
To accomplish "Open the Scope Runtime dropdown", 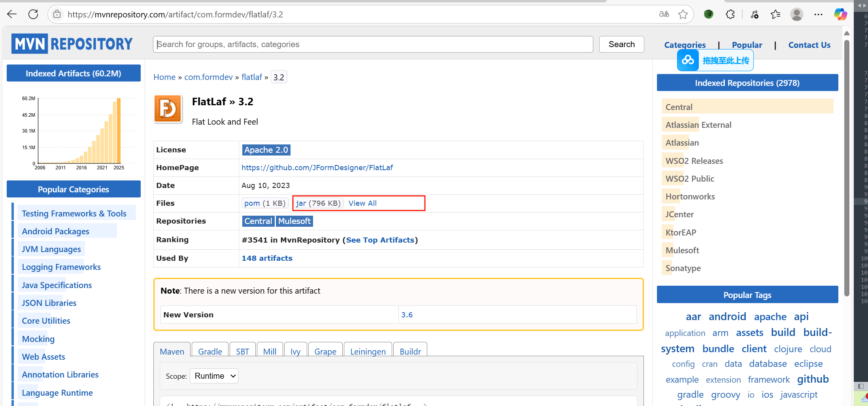I will click(x=214, y=376).
